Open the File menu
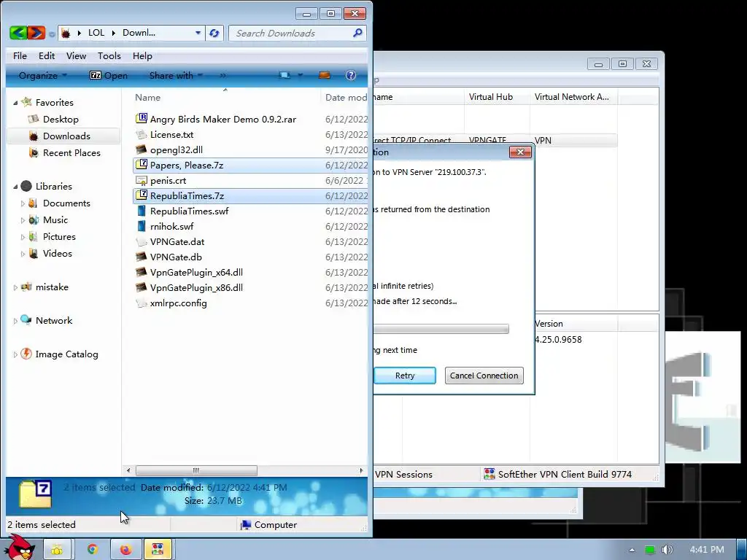Screen dimensions: 747x560 click(x=20, y=55)
